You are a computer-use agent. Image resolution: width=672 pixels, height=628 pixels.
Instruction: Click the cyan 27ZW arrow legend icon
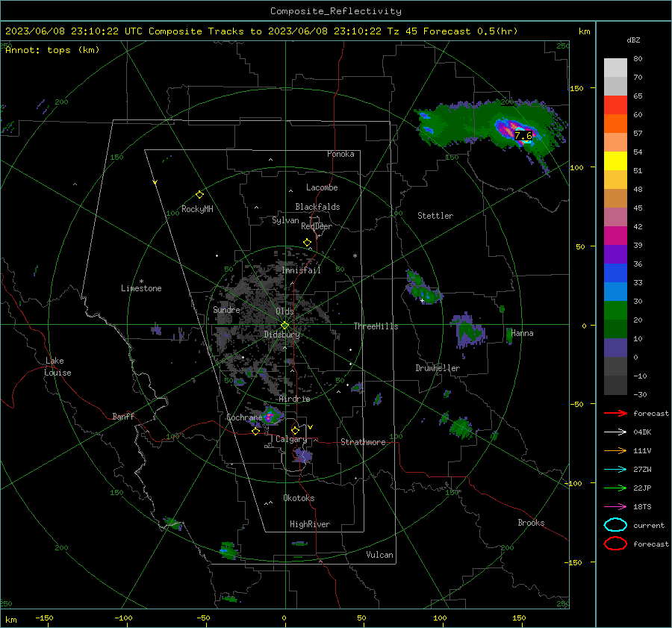(x=615, y=470)
